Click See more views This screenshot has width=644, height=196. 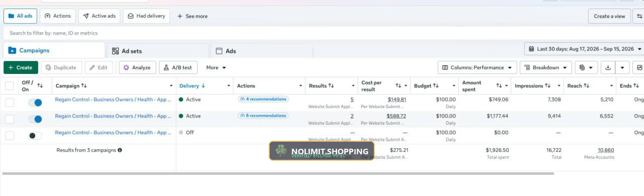tap(192, 16)
